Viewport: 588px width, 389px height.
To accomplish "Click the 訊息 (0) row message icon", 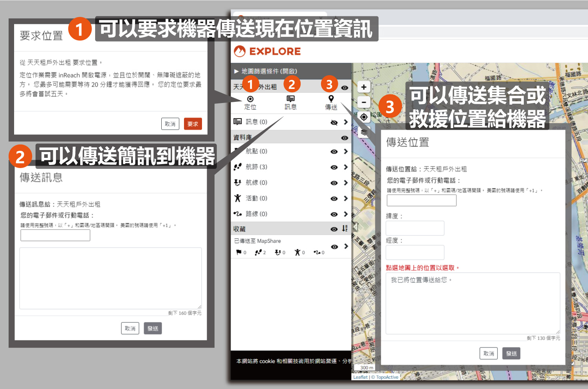I will [x=238, y=122].
